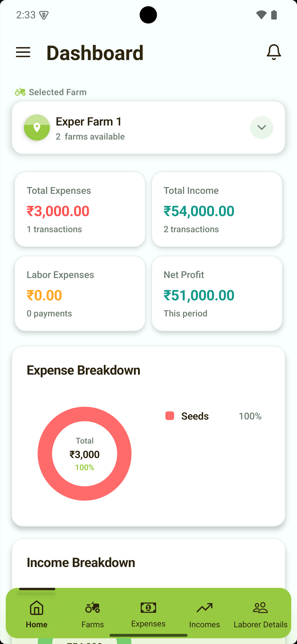Tap the Labor Expenses card
Screen dimensions: 297x644
pyautogui.click(x=80, y=294)
